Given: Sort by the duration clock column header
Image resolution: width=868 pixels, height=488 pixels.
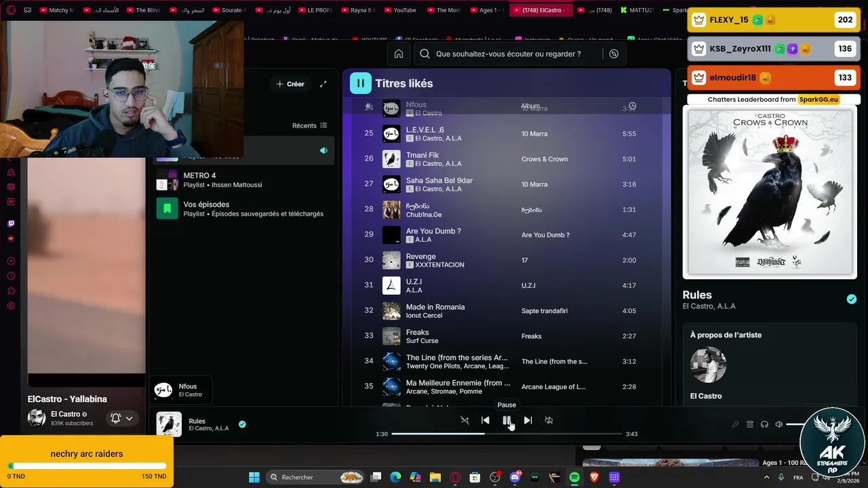Looking at the screenshot, I should tap(632, 106).
